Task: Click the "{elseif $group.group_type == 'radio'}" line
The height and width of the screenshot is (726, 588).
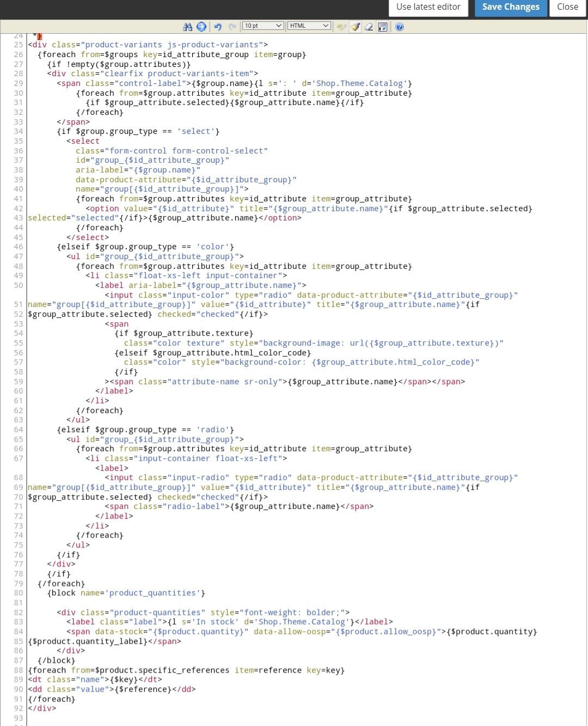Action: (145, 429)
